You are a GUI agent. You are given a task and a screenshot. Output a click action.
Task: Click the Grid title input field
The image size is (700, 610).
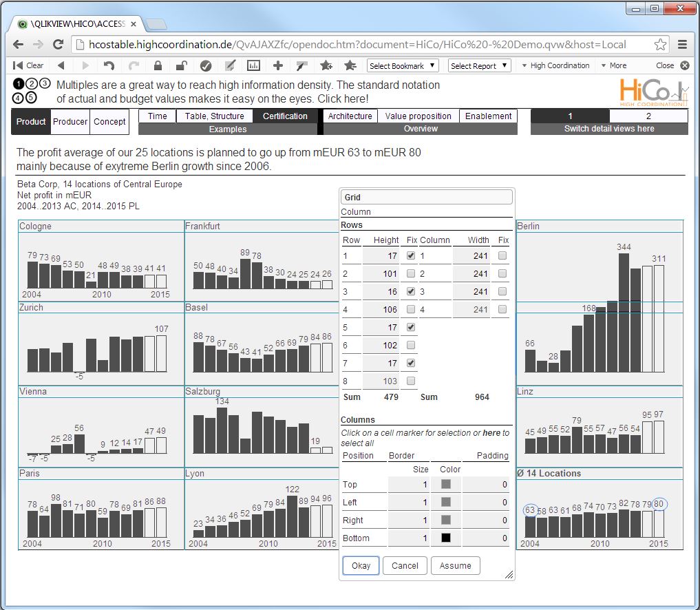(x=426, y=197)
